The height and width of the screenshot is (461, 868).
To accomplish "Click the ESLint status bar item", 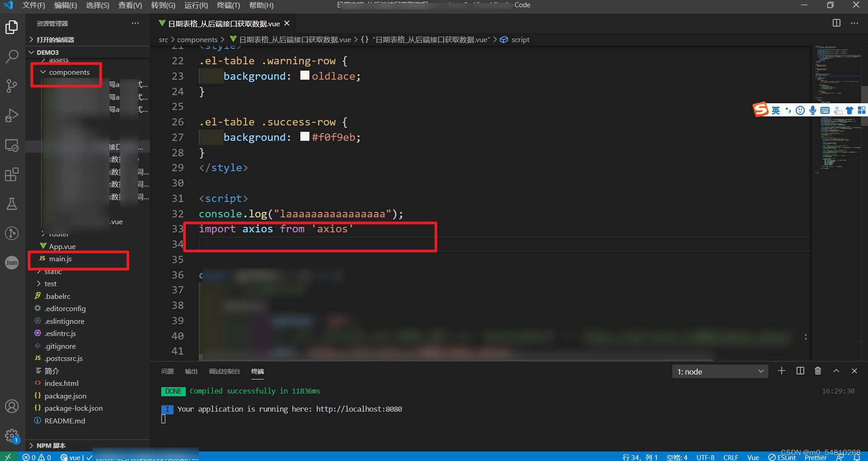I will [x=782, y=457].
